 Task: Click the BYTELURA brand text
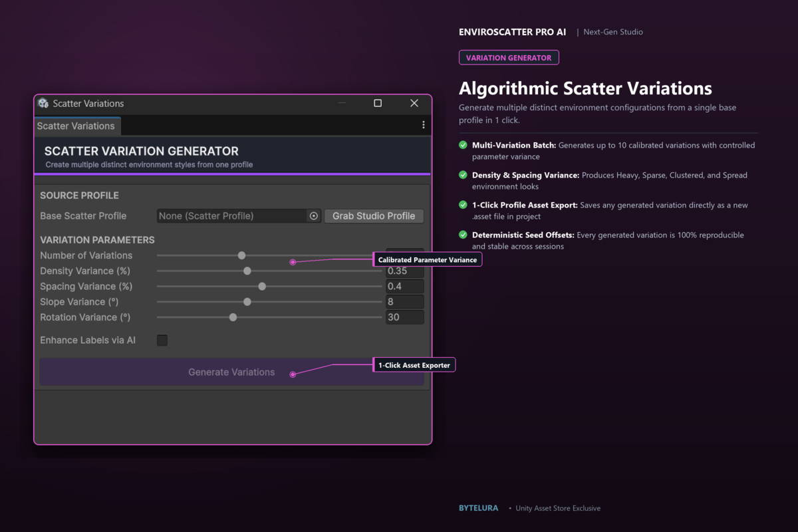click(x=479, y=508)
